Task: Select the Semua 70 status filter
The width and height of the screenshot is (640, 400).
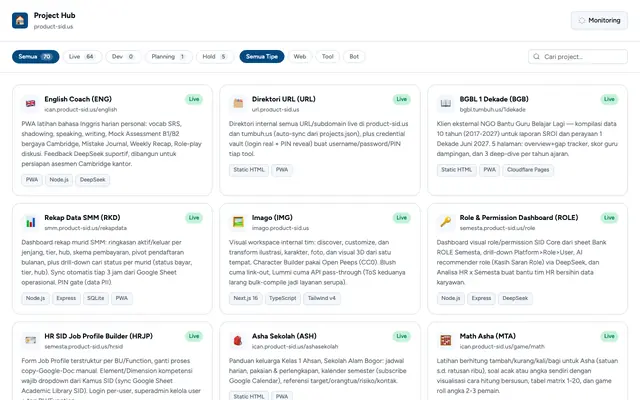Action: point(36,57)
